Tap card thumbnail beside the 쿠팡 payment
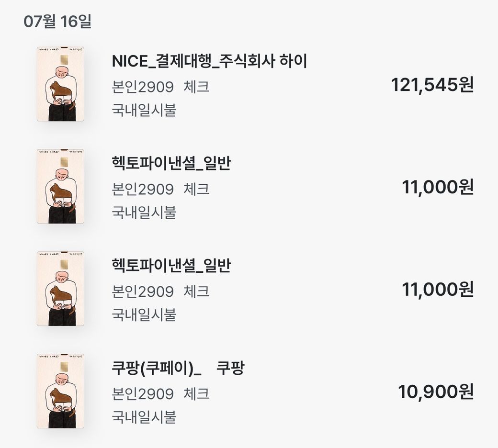This screenshot has height=448, width=498. click(x=60, y=391)
